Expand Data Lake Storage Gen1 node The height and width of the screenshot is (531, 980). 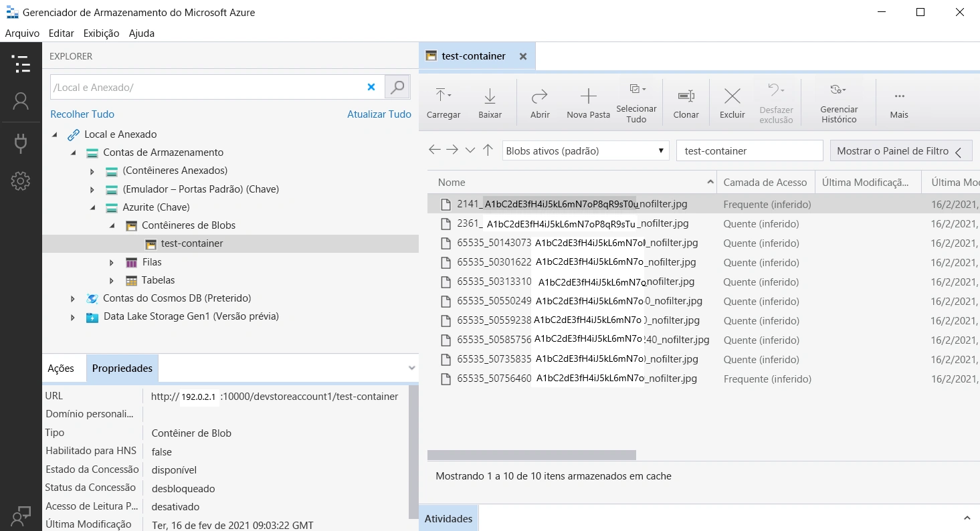tap(73, 317)
